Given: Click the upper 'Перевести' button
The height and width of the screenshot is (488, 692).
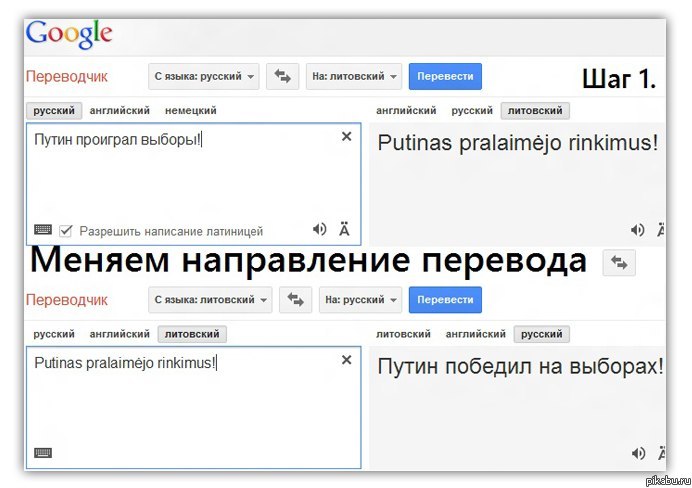Looking at the screenshot, I should point(445,76).
